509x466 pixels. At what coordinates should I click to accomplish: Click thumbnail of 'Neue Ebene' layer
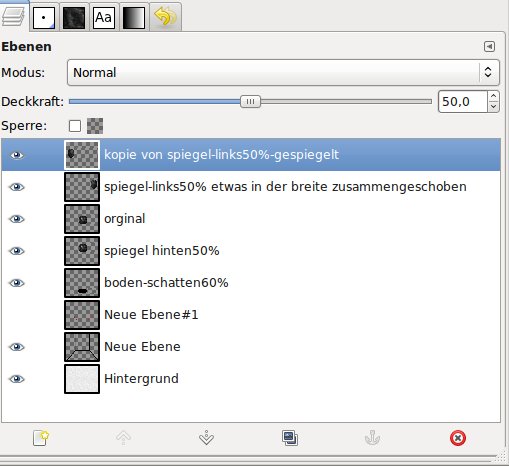tap(82, 347)
